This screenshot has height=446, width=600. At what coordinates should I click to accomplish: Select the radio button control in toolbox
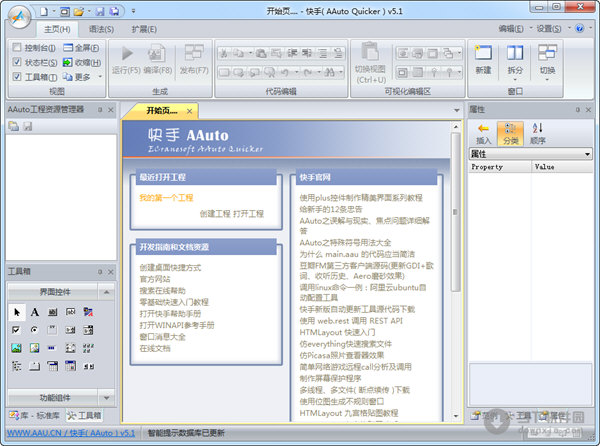34,330
